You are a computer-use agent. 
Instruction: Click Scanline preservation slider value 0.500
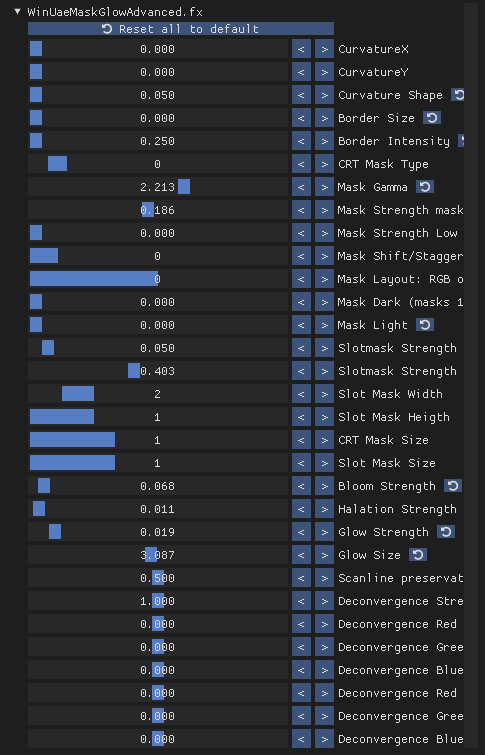tap(158, 578)
